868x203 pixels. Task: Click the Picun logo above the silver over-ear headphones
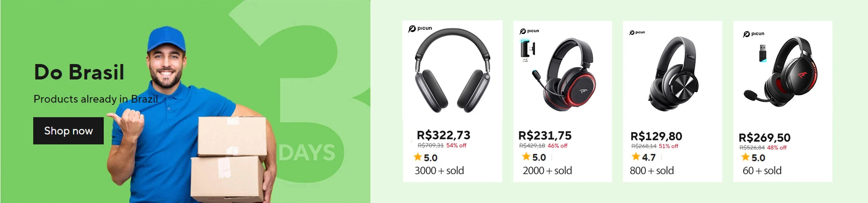coord(420,28)
